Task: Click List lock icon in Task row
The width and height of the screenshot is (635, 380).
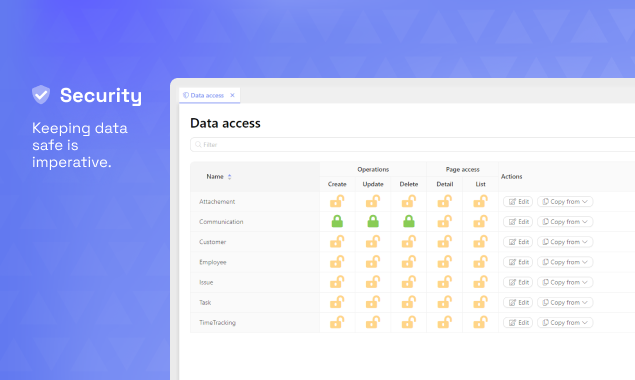Action: [x=480, y=302]
